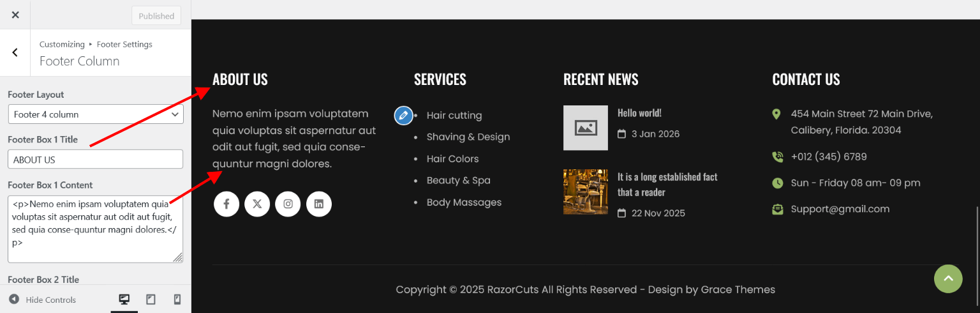Screen dimensions: 980x313
Task: Close the Customizer with the X icon
Action: [x=15, y=15]
